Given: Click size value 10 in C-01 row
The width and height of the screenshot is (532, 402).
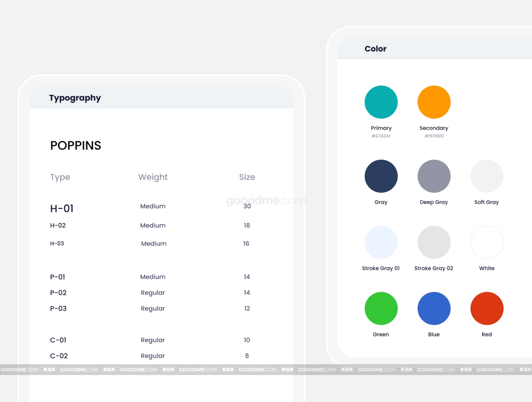Looking at the screenshot, I should tap(247, 340).
